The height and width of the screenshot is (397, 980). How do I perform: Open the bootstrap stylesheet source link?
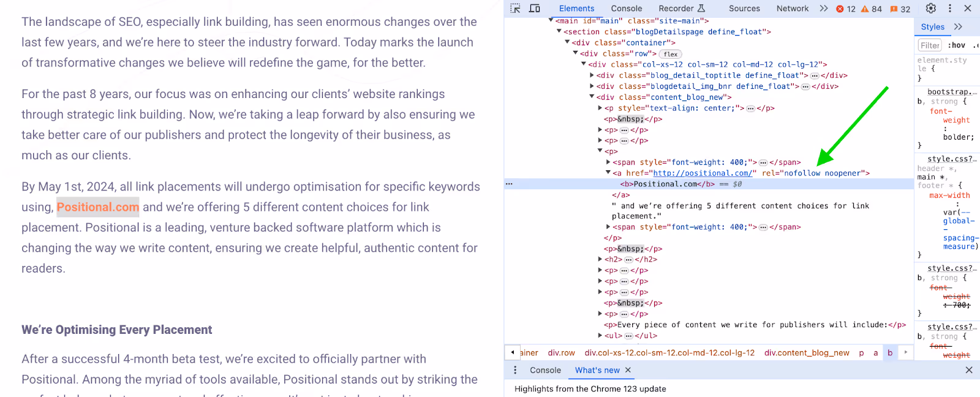tap(952, 92)
